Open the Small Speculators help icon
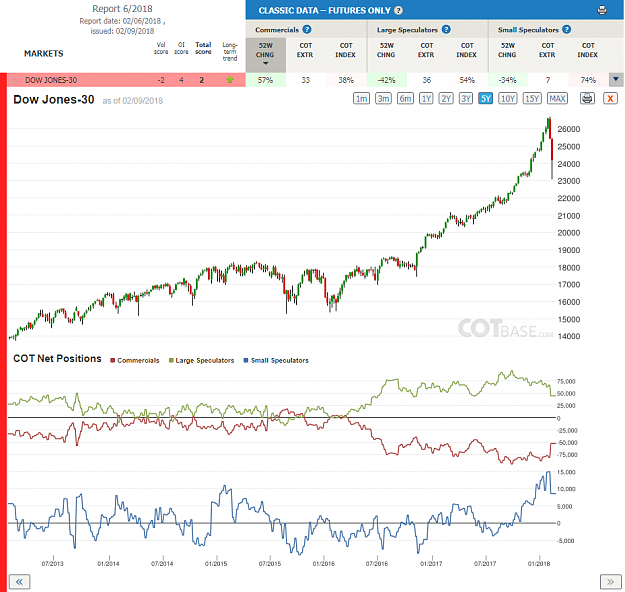The image size is (625, 592). pyautogui.click(x=566, y=30)
